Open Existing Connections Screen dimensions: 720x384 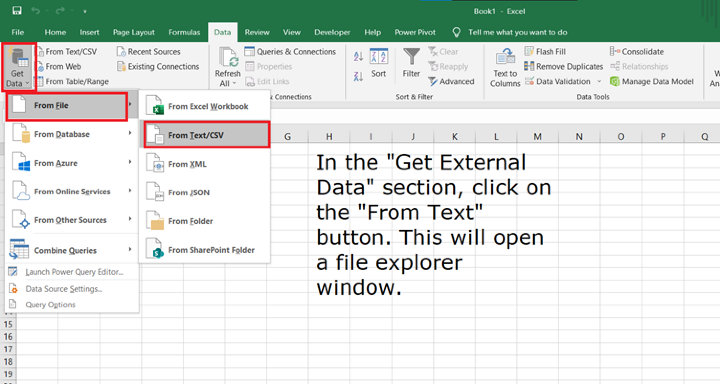[x=158, y=67]
